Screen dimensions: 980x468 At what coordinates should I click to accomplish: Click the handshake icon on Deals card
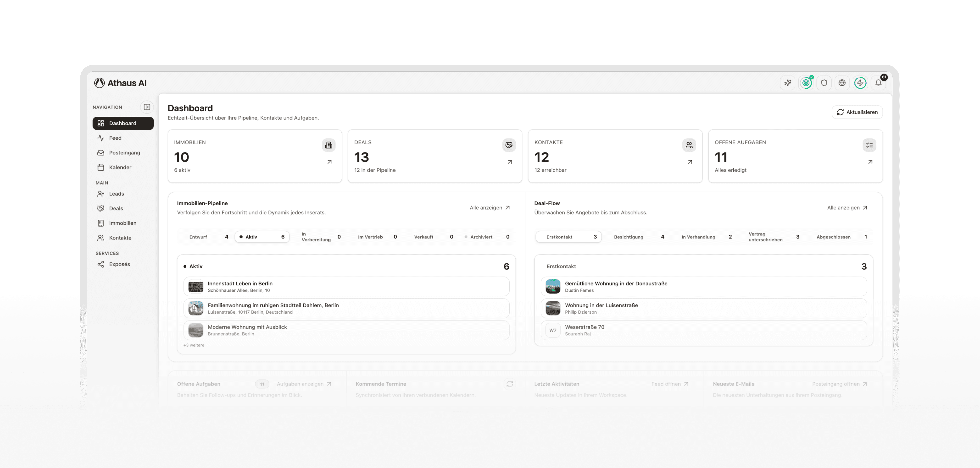tap(509, 145)
